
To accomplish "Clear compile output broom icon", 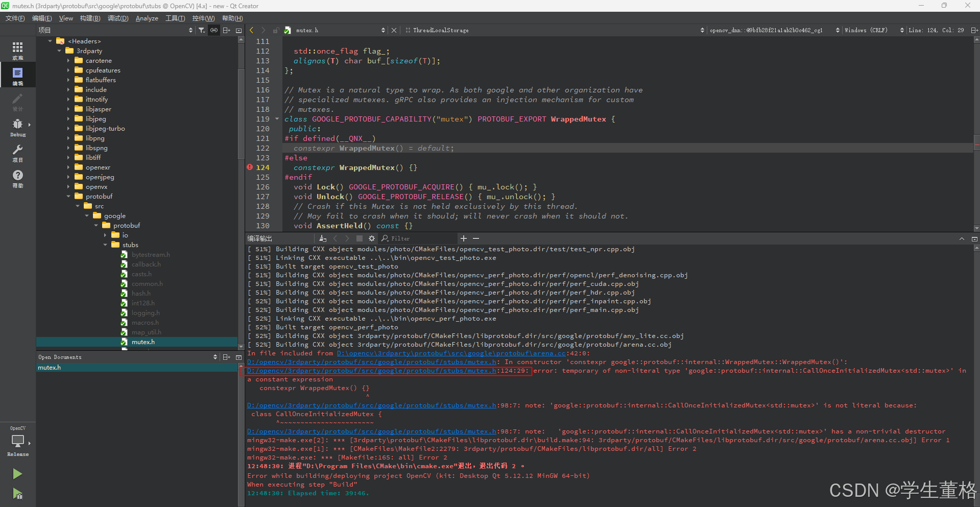I will click(x=323, y=238).
